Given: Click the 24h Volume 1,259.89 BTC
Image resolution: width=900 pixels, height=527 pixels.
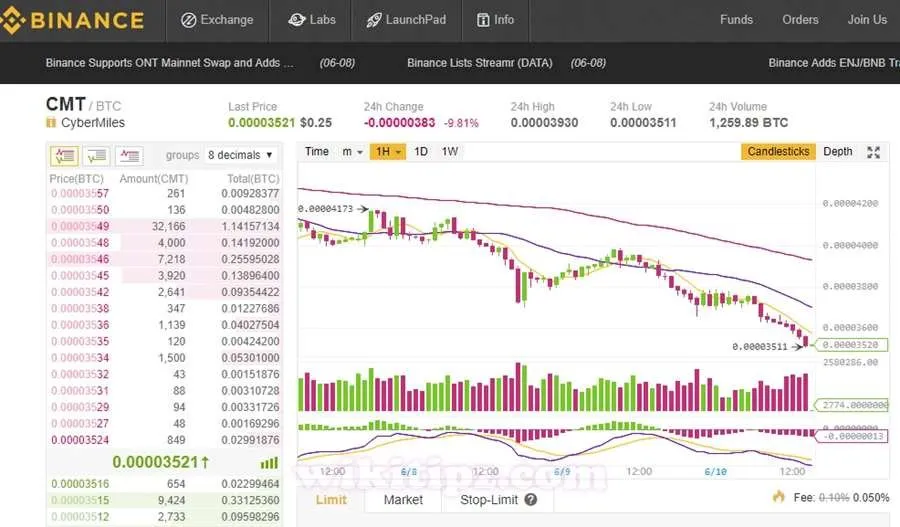Looking at the screenshot, I should (x=748, y=122).
